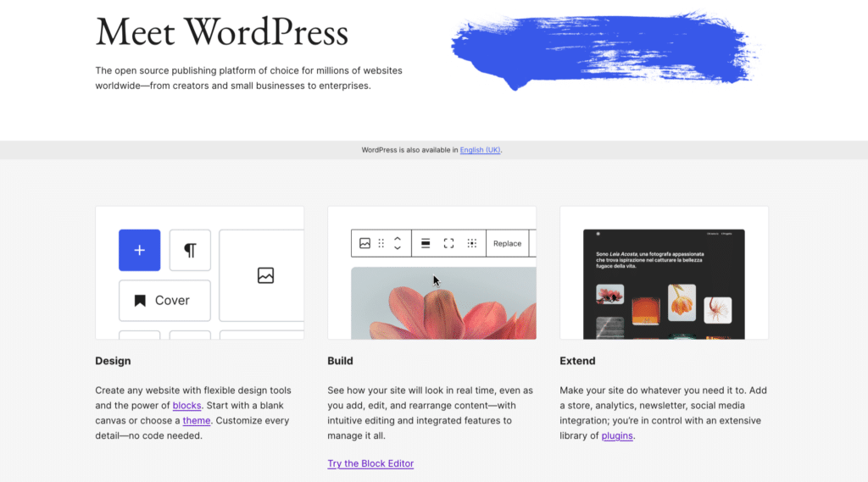Click the move up/down arrows in toolbar

(x=397, y=243)
